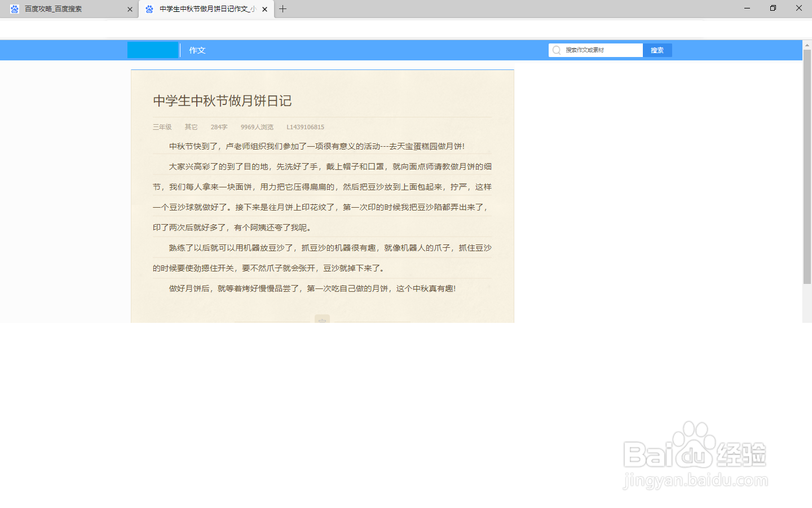Open a new tab with the plus icon
The image size is (812, 508).
coord(283,8)
